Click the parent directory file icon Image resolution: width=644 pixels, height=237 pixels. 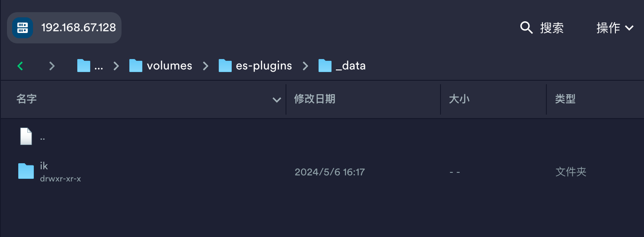pyautogui.click(x=26, y=136)
